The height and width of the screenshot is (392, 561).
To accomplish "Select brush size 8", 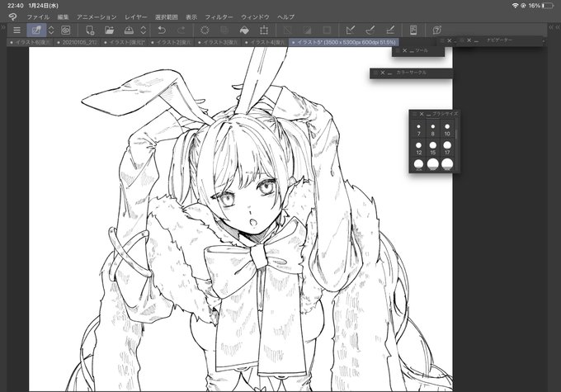I will [433, 130].
